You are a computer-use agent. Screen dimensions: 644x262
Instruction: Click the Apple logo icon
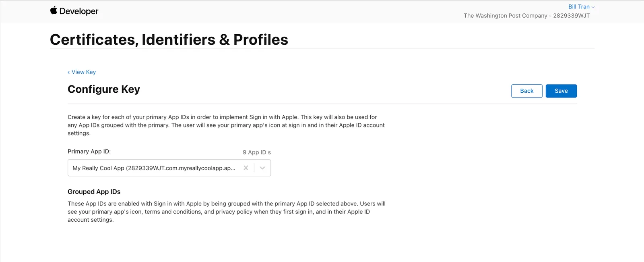click(54, 10)
